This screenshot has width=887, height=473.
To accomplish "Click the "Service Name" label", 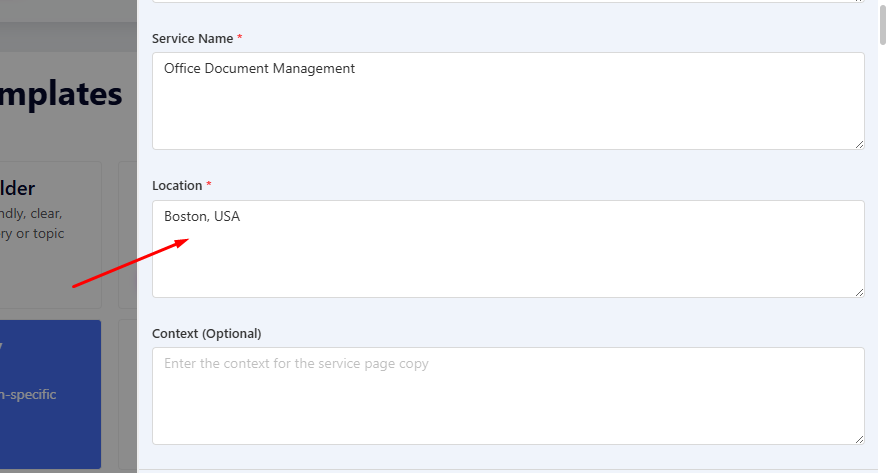I will [x=192, y=38].
